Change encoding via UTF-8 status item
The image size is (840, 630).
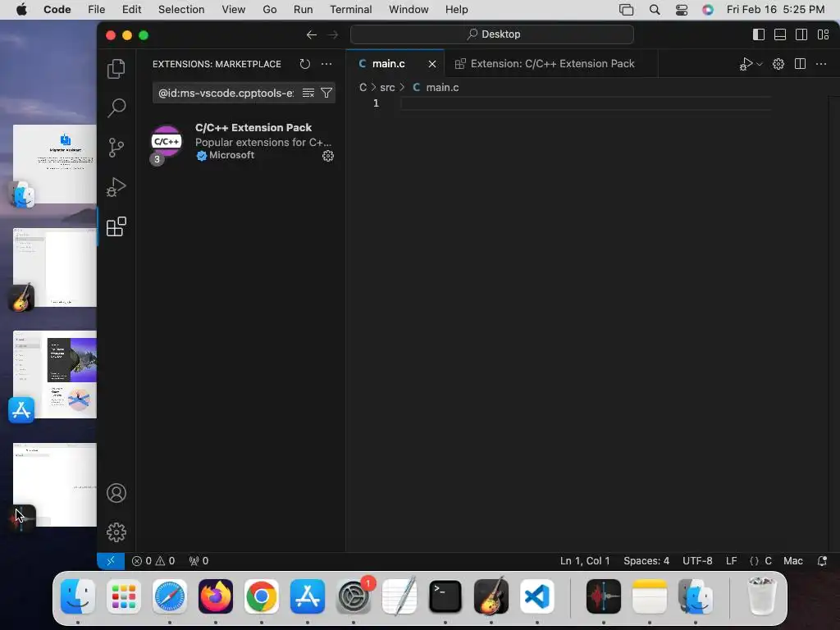click(697, 561)
